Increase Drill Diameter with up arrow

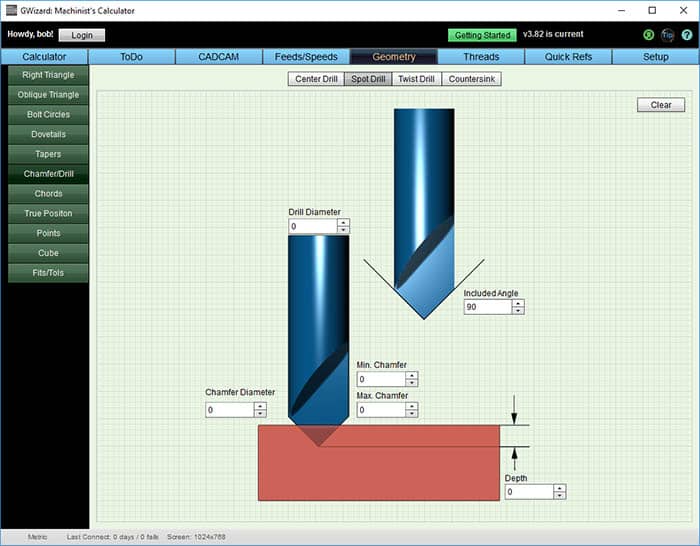point(343,223)
